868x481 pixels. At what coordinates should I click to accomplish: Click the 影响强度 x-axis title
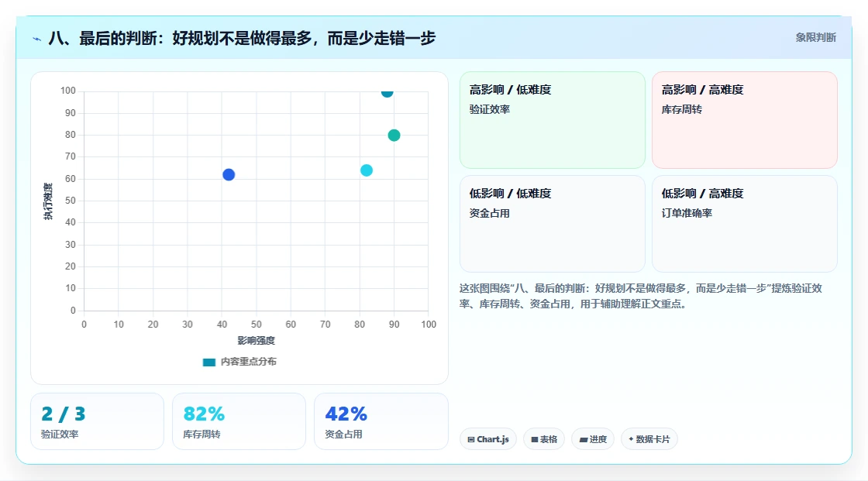click(x=257, y=340)
